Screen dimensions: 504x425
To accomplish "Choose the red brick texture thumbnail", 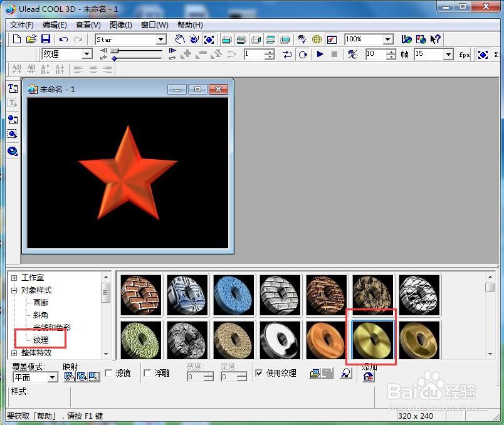I will (141, 295).
